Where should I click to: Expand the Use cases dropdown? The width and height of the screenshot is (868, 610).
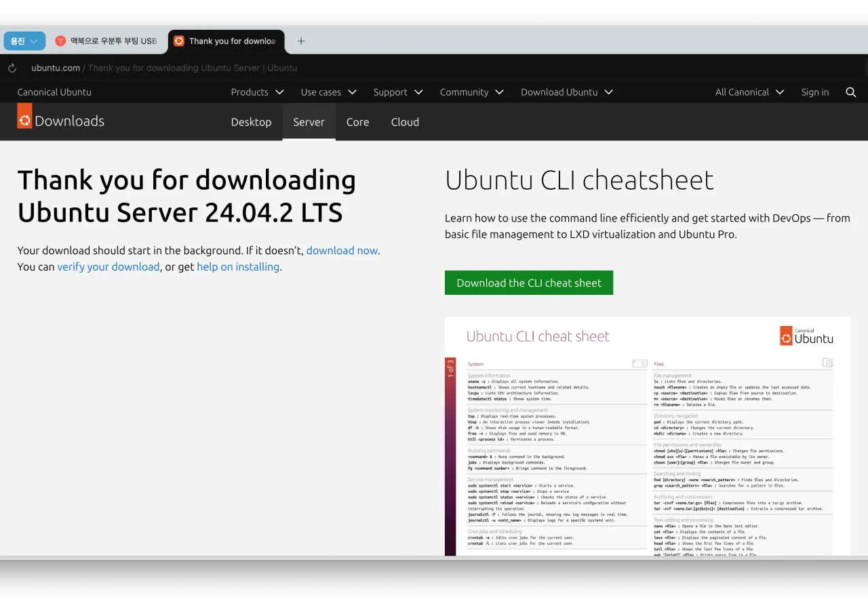point(328,92)
